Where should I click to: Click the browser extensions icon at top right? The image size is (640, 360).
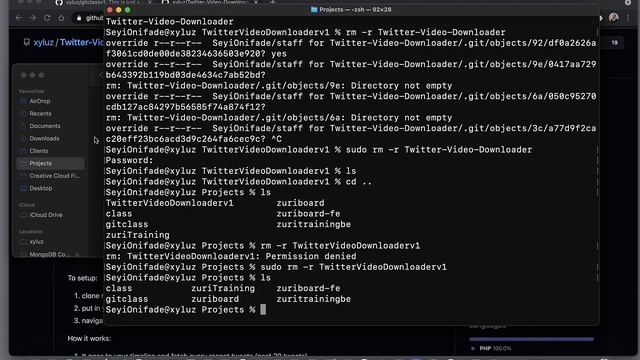pyautogui.click(x=600, y=18)
